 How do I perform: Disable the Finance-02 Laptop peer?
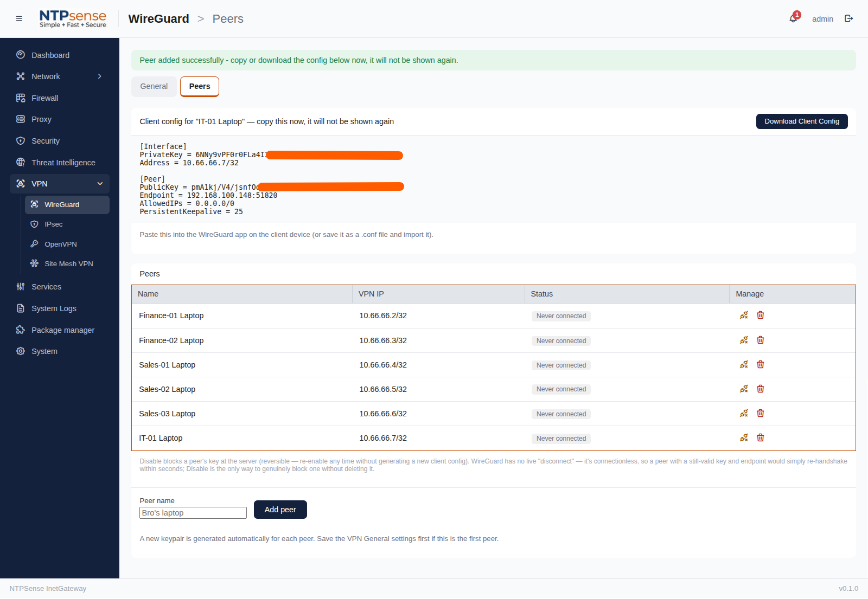744,340
